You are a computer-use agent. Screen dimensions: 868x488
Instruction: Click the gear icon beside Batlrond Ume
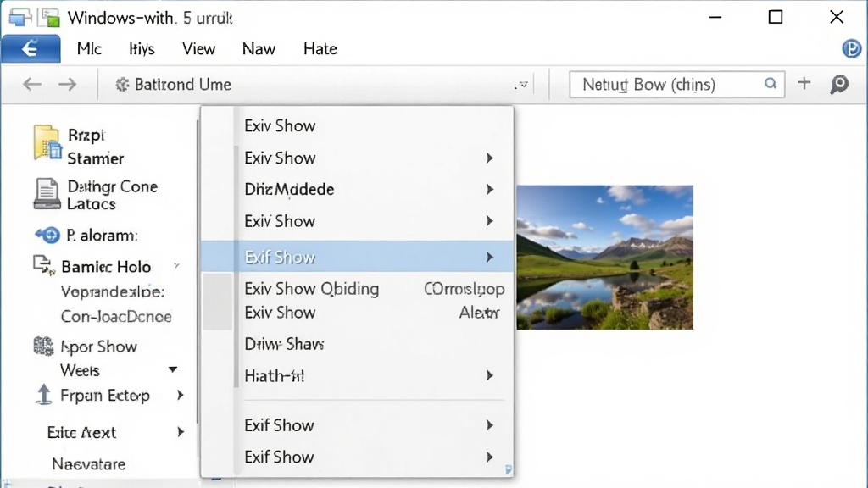122,85
